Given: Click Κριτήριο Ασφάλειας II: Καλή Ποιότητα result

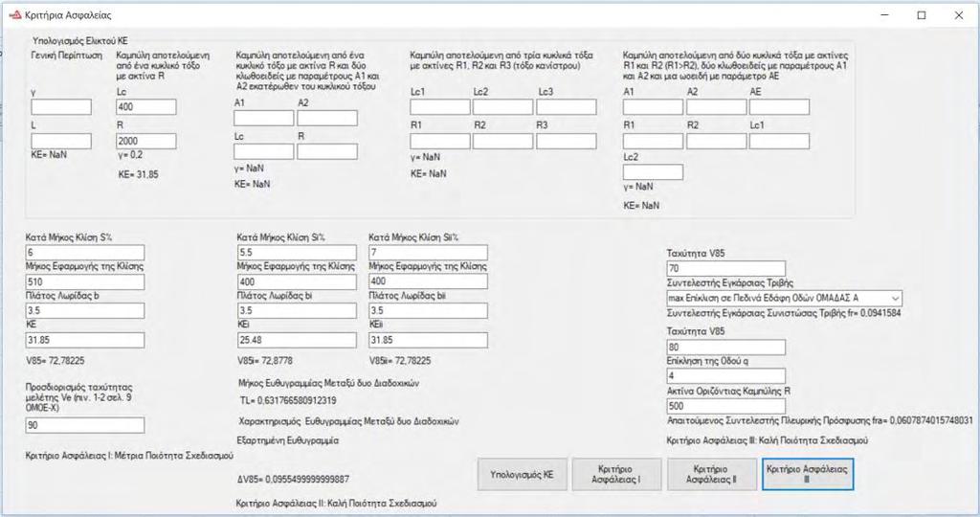Looking at the screenshot, I should pos(336,504).
